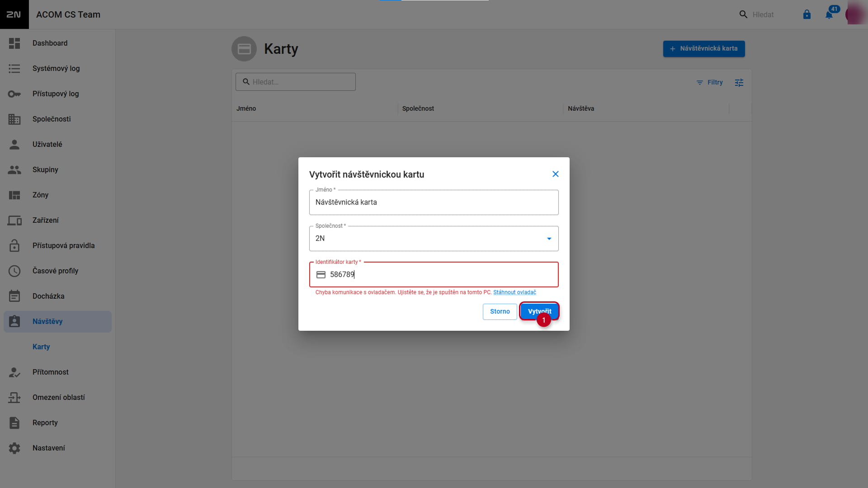This screenshot has height=488, width=868.
Task: Open Dashboard icon in sidebar
Action: [x=14, y=43]
